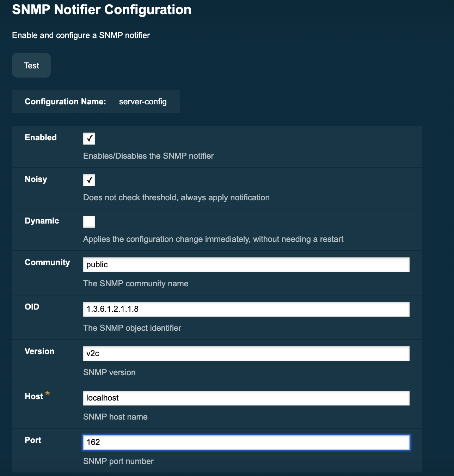Click inside the OID input field

[246, 309]
